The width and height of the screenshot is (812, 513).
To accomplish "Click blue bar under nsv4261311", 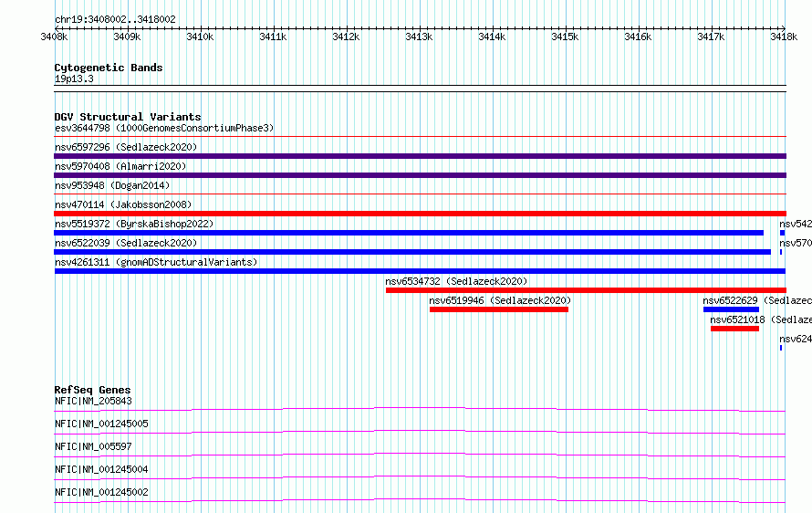I will click(420, 271).
